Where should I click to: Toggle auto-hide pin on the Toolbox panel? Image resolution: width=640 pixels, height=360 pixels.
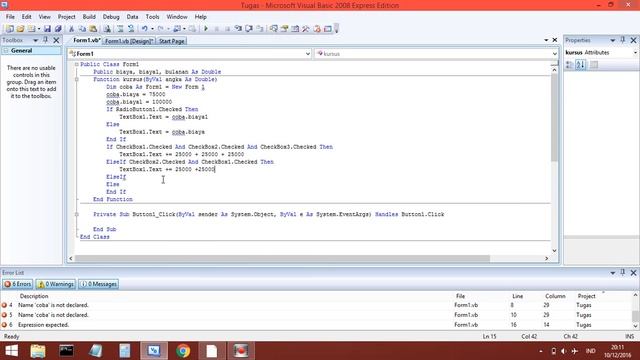pyautogui.click(x=46, y=40)
